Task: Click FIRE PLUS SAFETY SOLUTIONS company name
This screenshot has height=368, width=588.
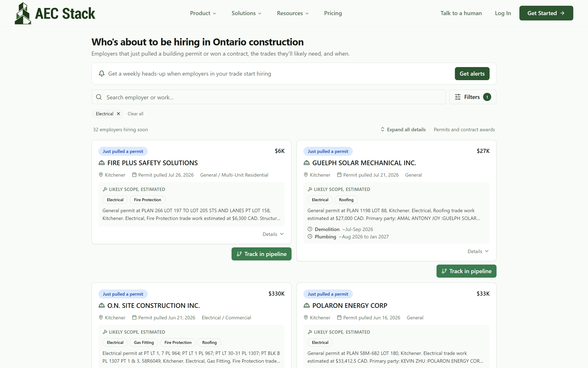Action: pyautogui.click(x=152, y=163)
